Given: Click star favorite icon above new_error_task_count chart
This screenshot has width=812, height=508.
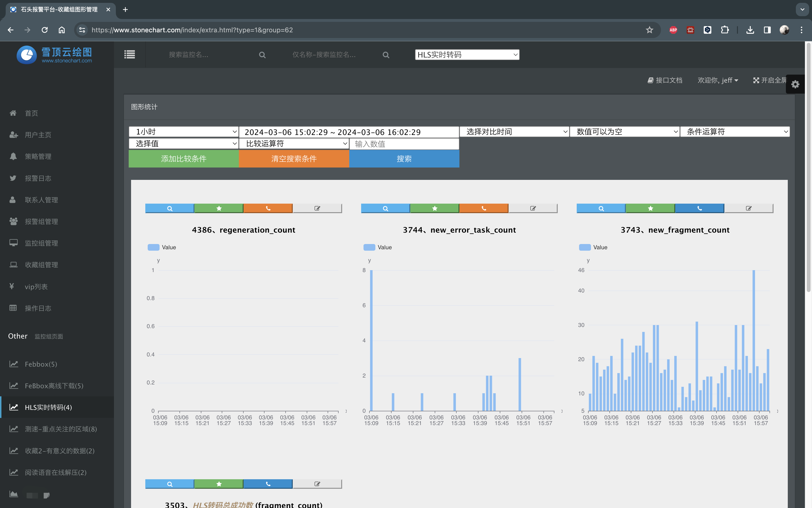Looking at the screenshot, I should point(434,208).
